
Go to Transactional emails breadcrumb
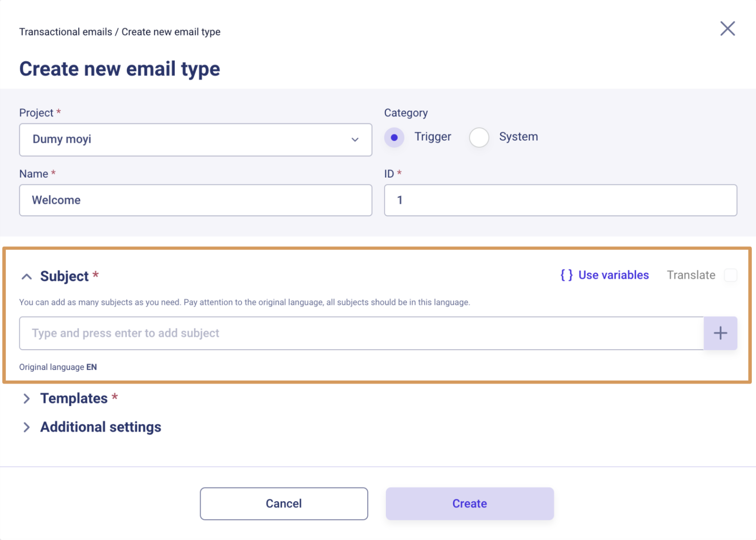(x=65, y=32)
